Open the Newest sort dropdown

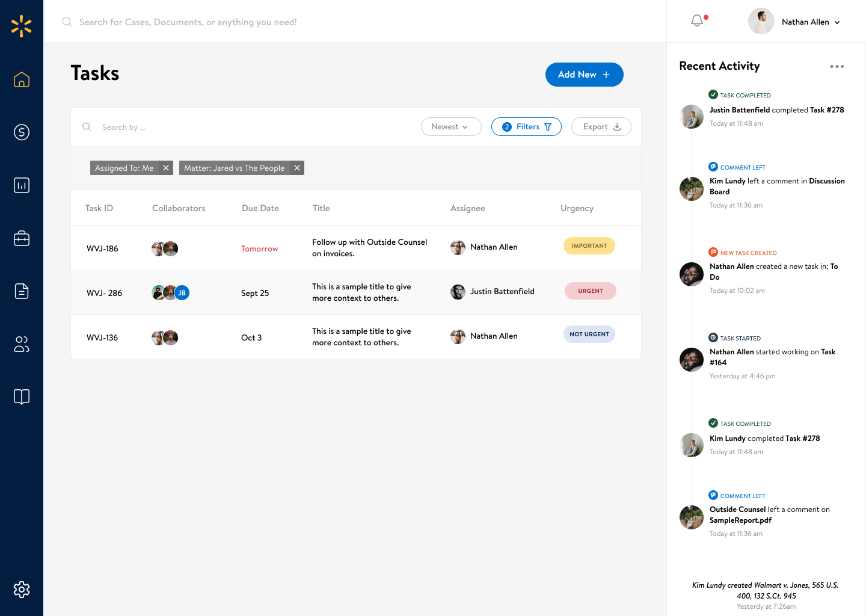pos(451,127)
